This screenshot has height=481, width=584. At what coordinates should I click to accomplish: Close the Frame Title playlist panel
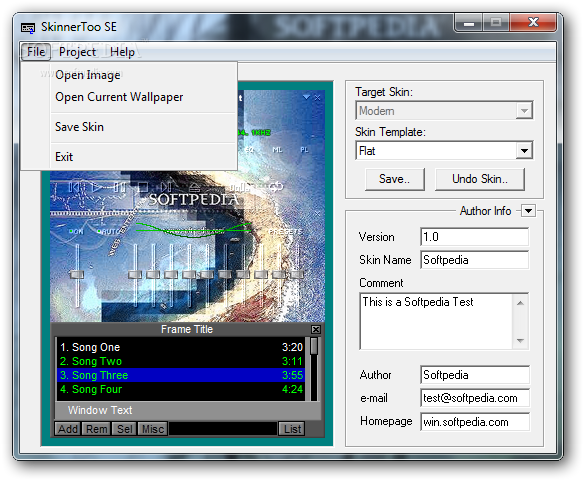tap(315, 329)
